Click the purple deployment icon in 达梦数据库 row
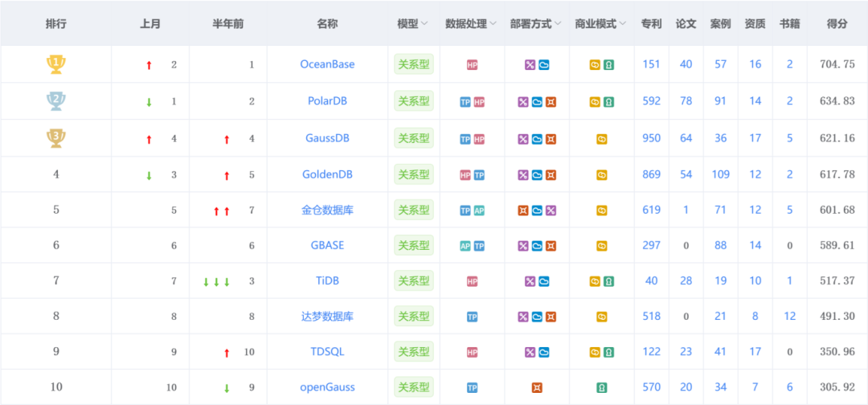The image size is (868, 405). (523, 317)
